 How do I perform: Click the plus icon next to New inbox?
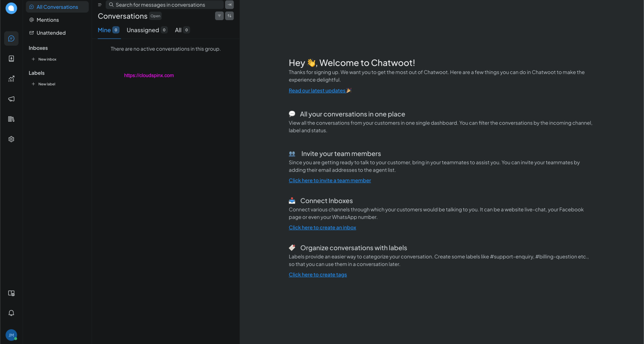pos(33,59)
